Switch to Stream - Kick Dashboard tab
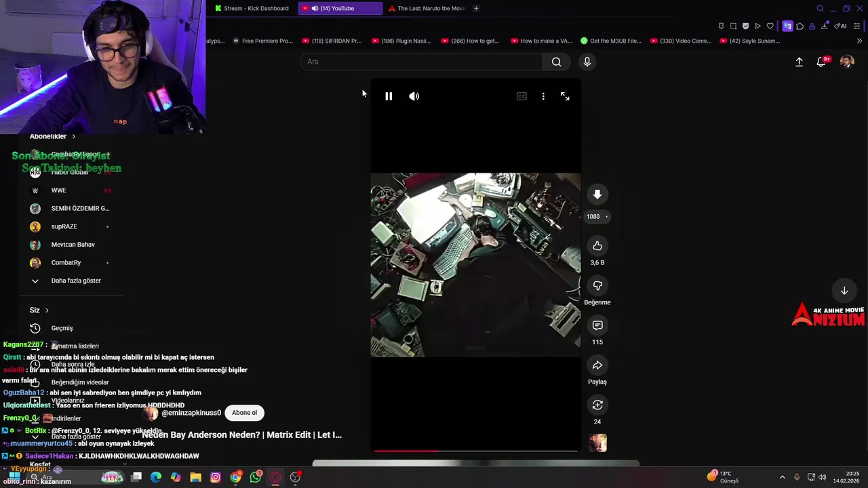 click(252, 8)
